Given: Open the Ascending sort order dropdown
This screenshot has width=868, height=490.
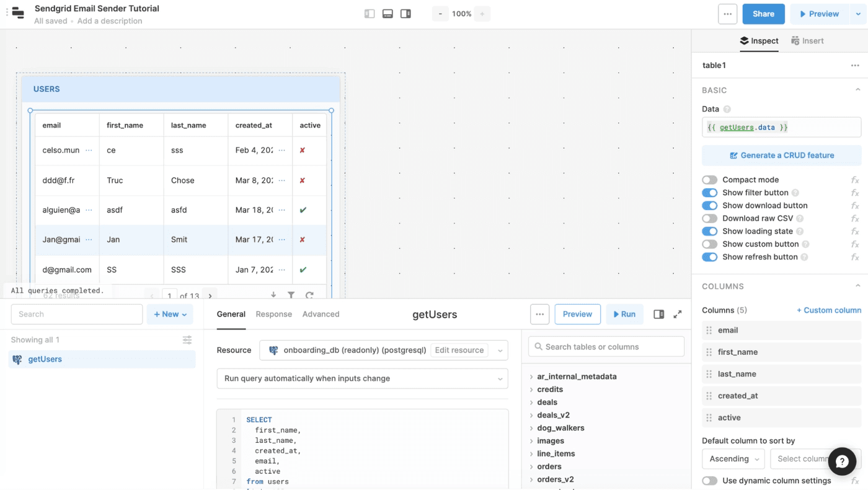Looking at the screenshot, I should click(733, 458).
